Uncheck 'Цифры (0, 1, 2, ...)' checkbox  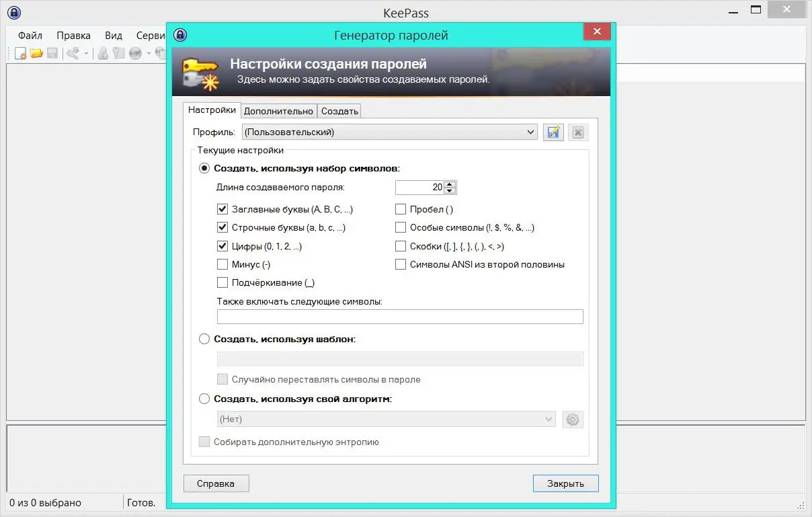pos(222,247)
